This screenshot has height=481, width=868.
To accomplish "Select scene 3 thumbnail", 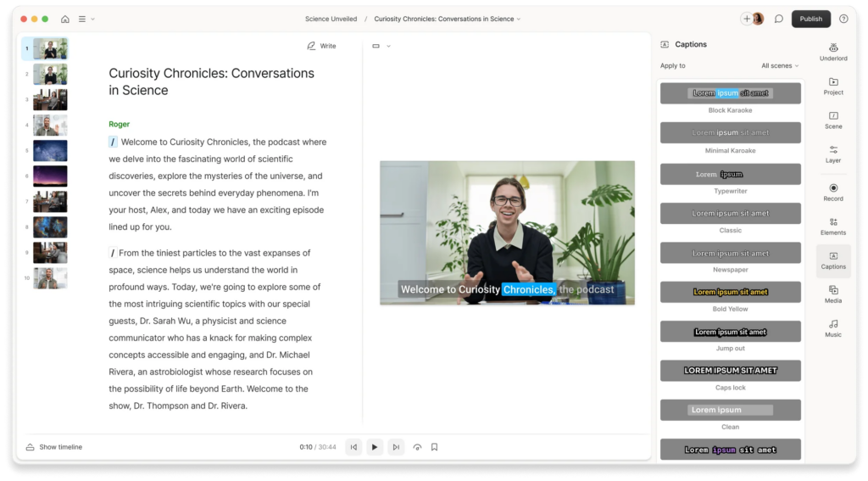I will pyautogui.click(x=50, y=100).
